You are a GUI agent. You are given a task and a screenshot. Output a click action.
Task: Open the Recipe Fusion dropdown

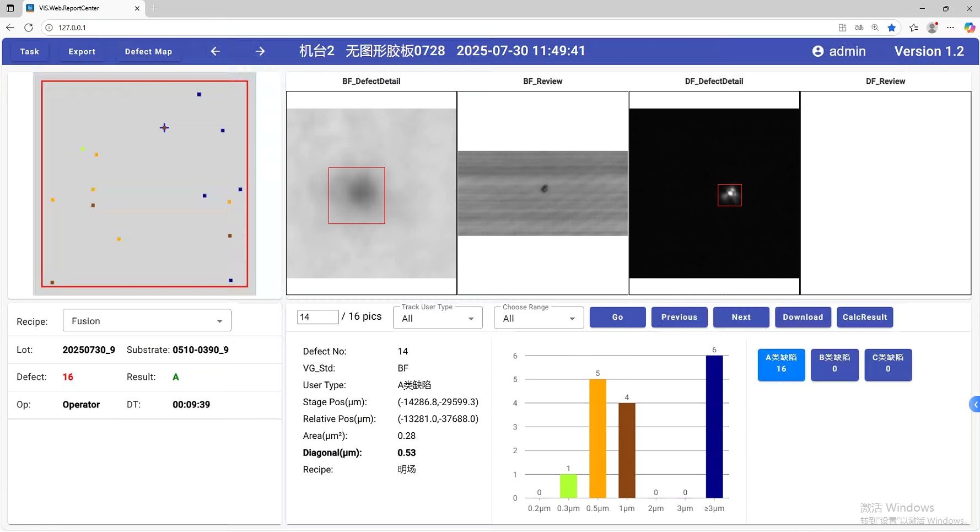tap(147, 321)
